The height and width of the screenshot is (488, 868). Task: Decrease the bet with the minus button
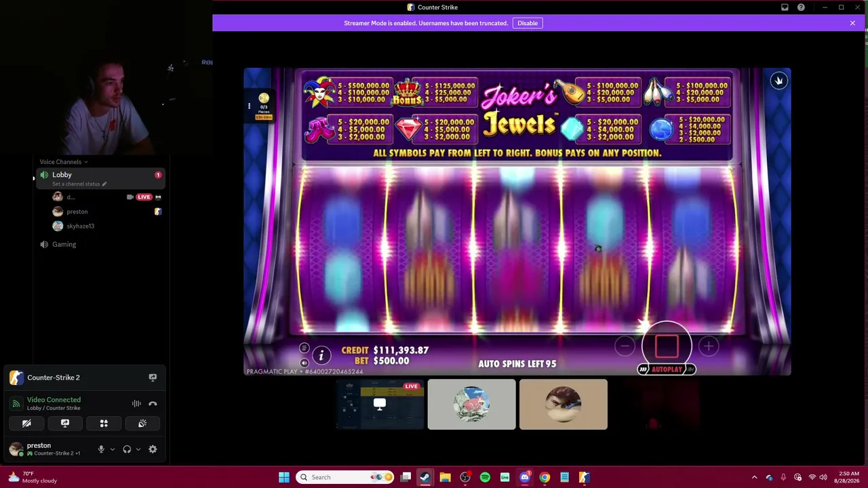click(x=625, y=346)
